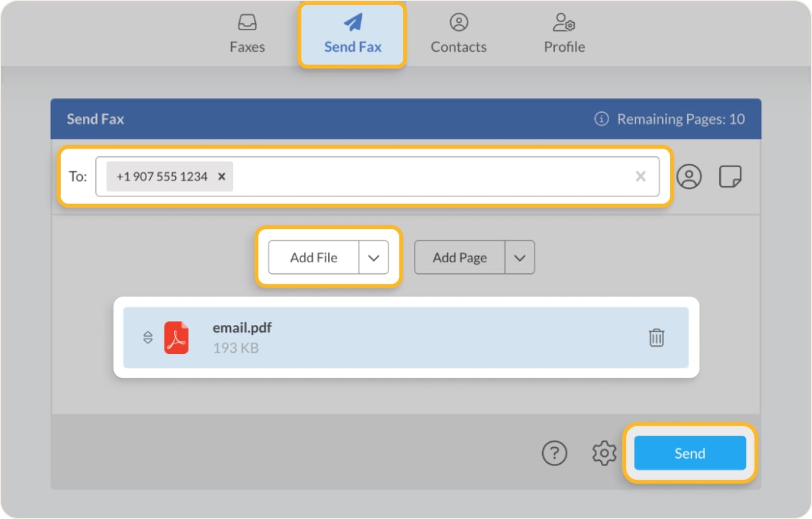Open contact picker icon beside the To field
The height and width of the screenshot is (519, 812).
click(689, 177)
